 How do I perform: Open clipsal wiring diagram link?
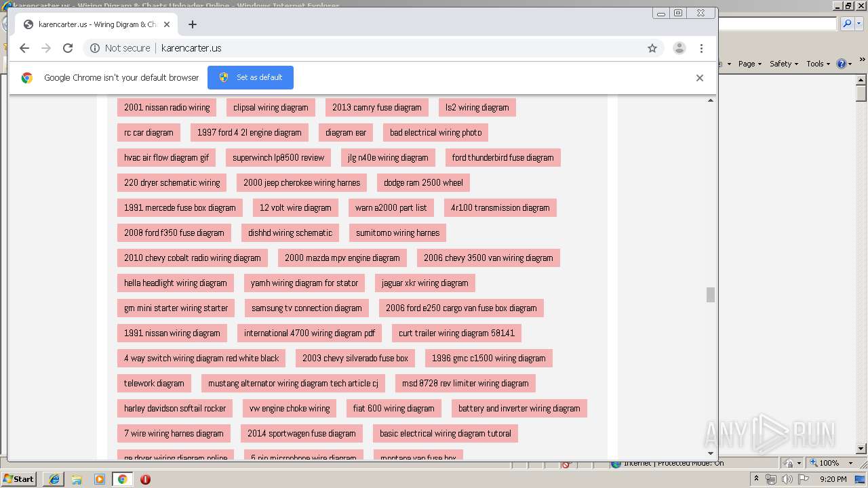click(271, 107)
